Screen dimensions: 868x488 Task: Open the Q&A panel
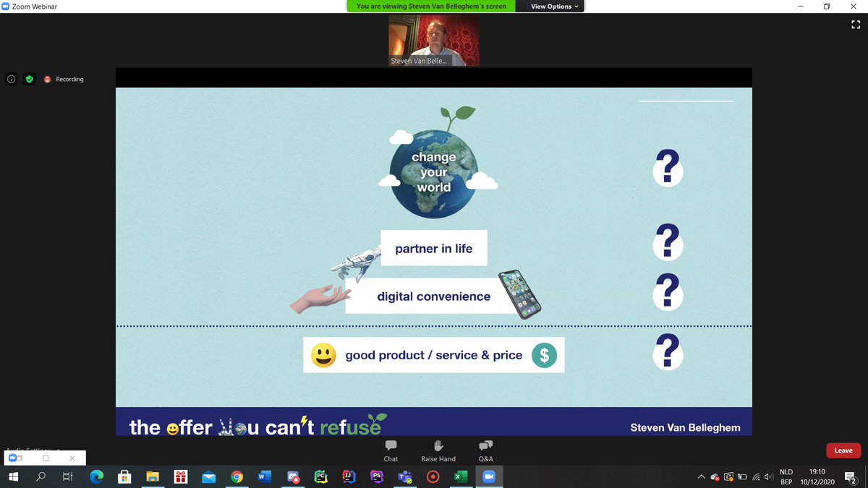(x=486, y=451)
